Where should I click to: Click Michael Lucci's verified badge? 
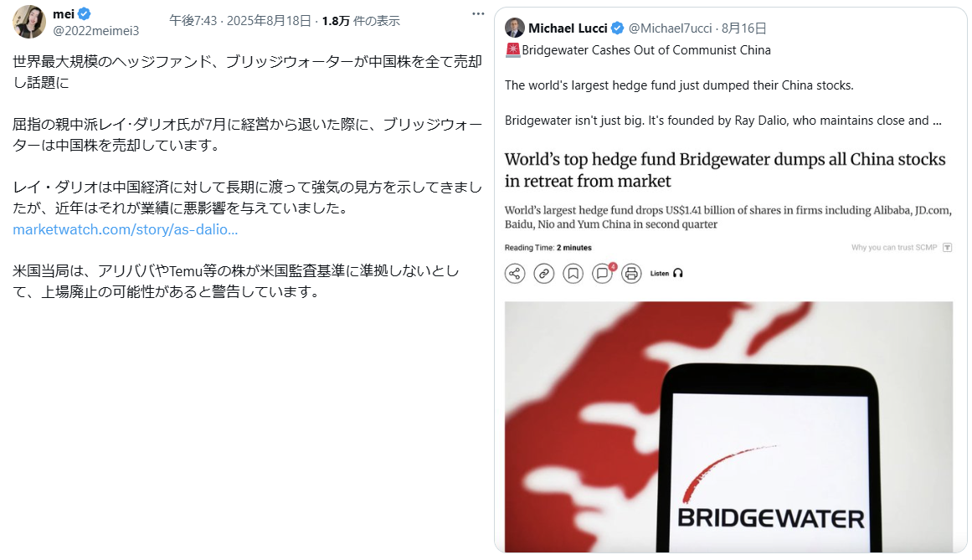[x=617, y=28]
